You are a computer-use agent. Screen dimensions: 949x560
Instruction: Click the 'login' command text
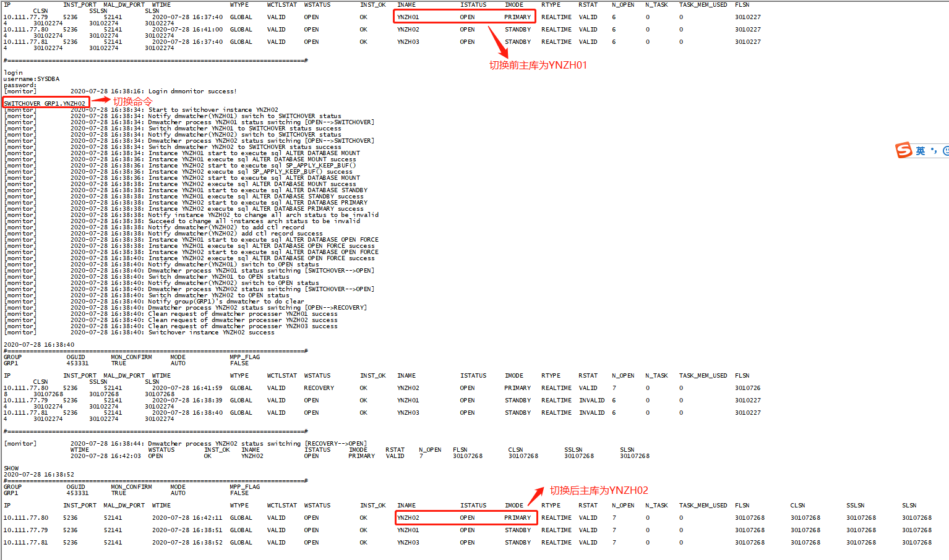click(x=13, y=73)
